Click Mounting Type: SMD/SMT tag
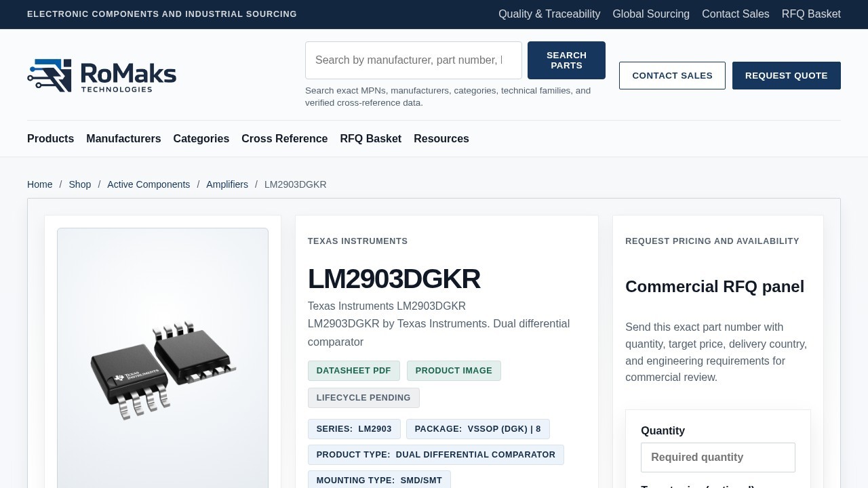 tap(379, 480)
